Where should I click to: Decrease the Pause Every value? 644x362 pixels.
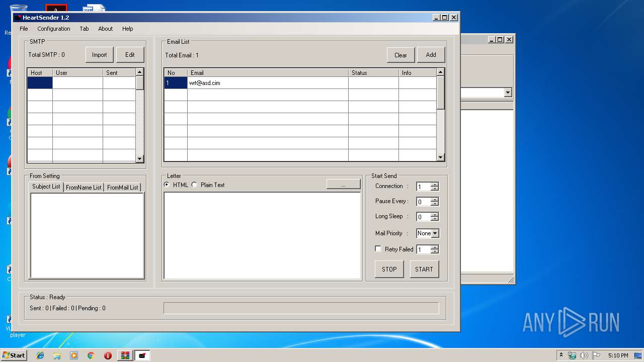(x=435, y=204)
